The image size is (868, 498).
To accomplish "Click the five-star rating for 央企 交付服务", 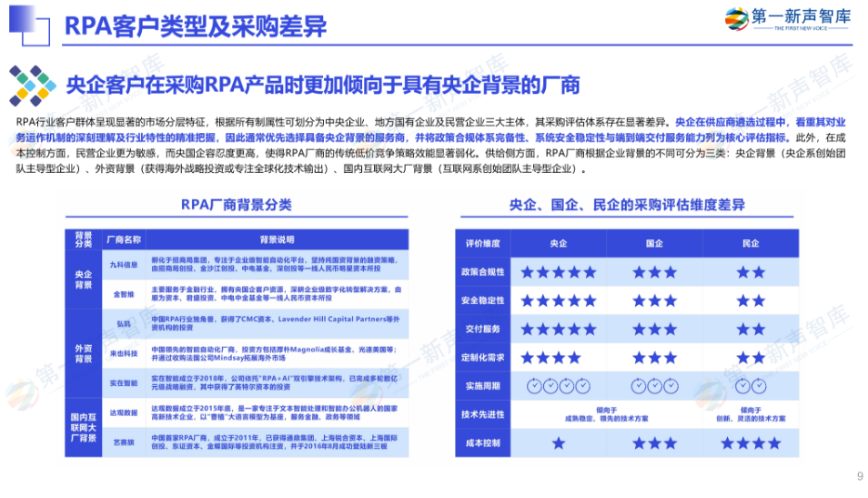I will click(x=559, y=330).
